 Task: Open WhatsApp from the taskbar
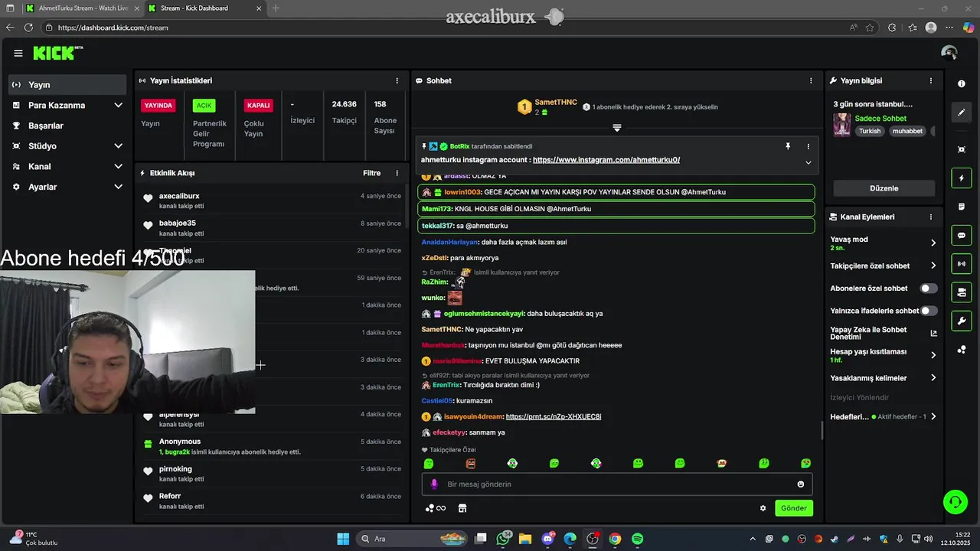503,539
